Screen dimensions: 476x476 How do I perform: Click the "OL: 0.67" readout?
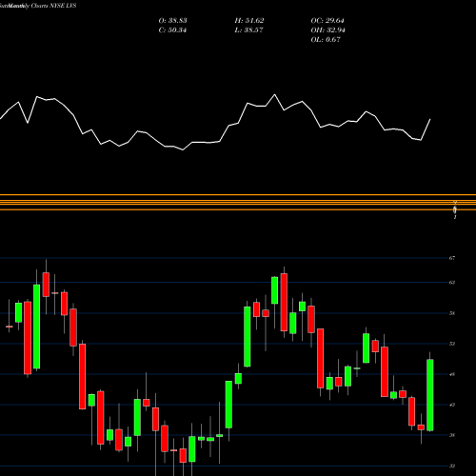coord(326,40)
